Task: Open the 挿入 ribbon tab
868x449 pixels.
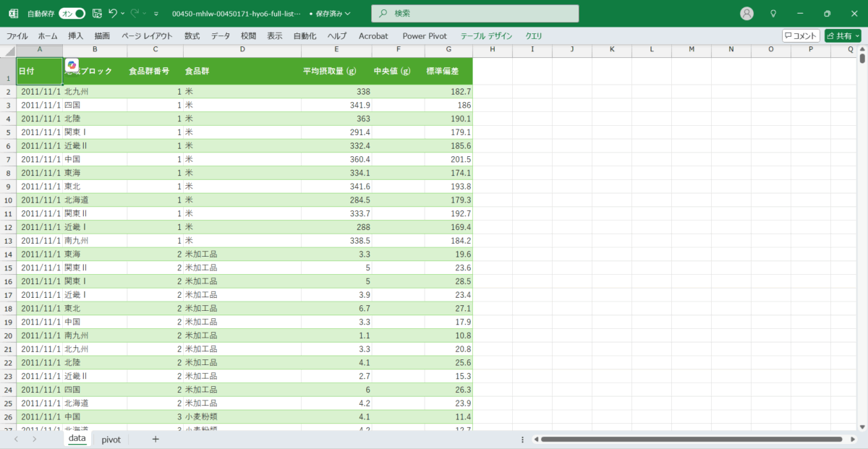Action: point(76,35)
